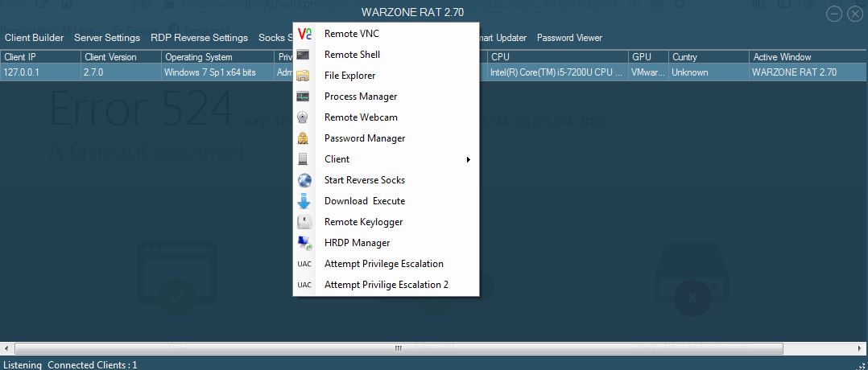This screenshot has height=370, width=868.
Task: Open the Client Builder menu
Action: click(35, 38)
